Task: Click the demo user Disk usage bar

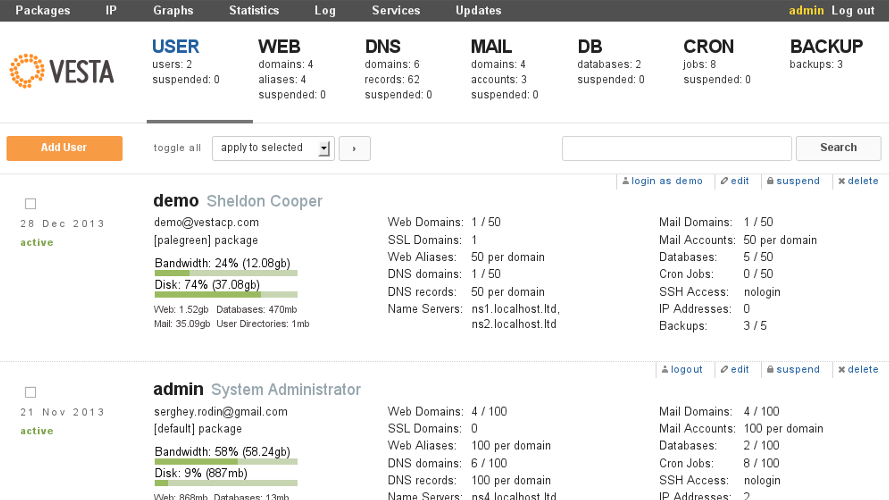Action: 226,295
